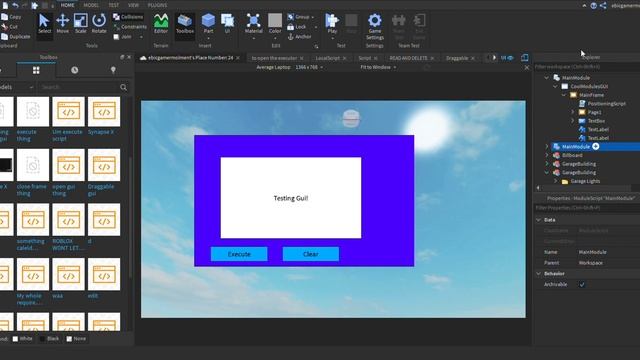
Task: Expand the Billboard tree node
Action: point(547,155)
